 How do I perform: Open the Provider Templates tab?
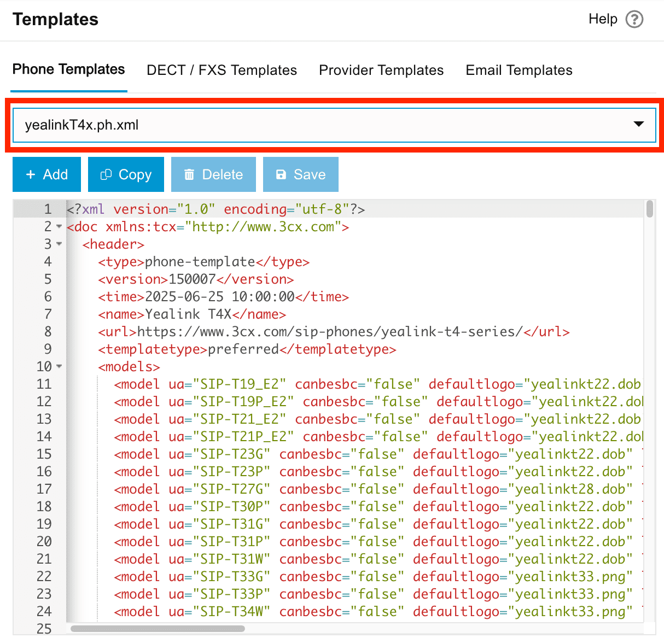click(x=381, y=70)
